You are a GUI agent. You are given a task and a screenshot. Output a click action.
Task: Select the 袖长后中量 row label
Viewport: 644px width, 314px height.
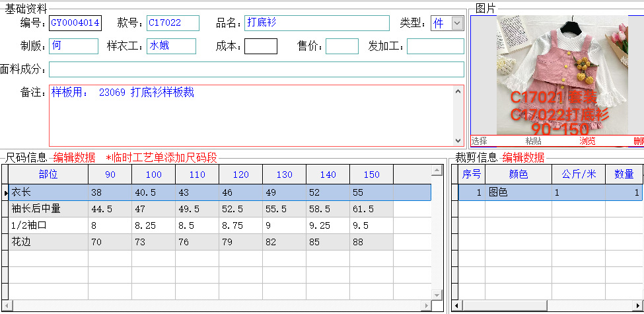coord(48,209)
